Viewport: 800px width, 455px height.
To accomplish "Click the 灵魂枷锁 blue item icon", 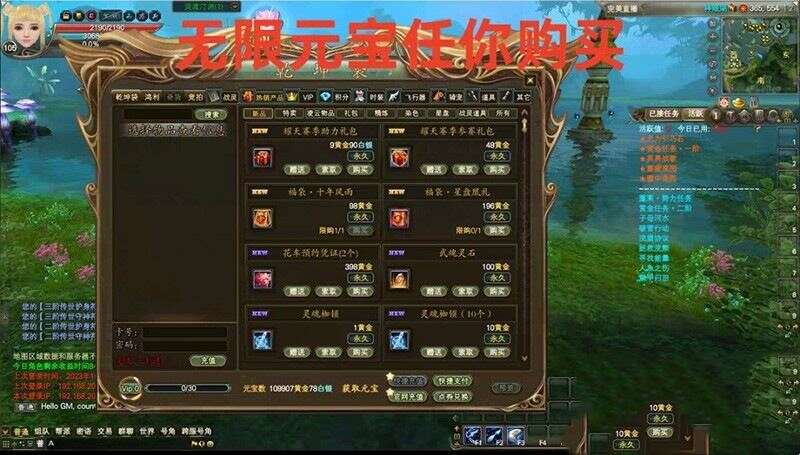I will 262,340.
